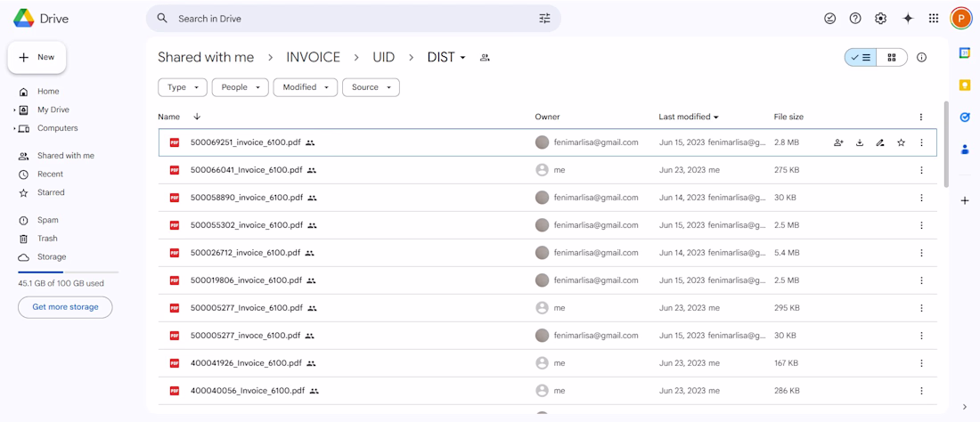980x422 pixels.
Task: Click the share icon on 500069251_invoice_6100.pdf row
Action: 838,142
